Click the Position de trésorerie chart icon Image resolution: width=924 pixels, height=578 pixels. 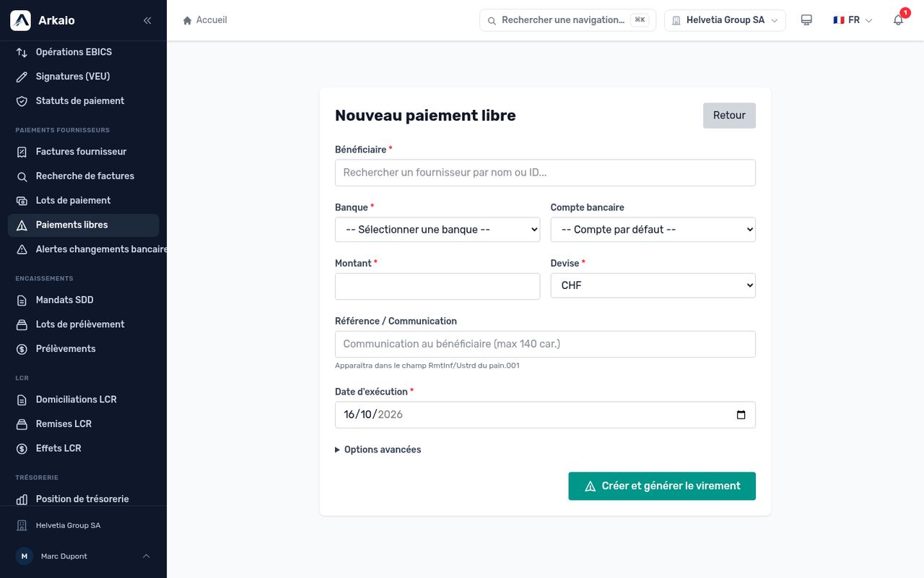[22, 500]
